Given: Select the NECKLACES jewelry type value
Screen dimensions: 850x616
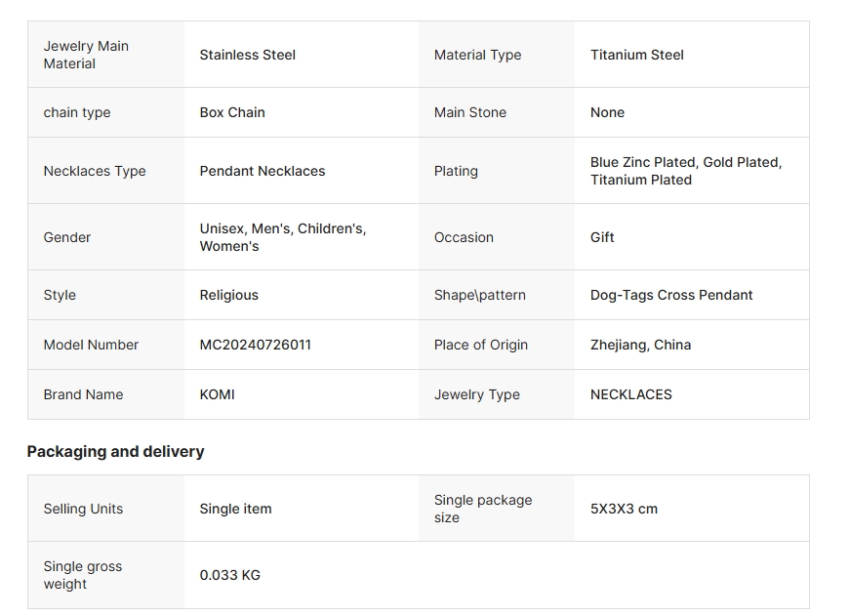Looking at the screenshot, I should pyautogui.click(x=630, y=394).
